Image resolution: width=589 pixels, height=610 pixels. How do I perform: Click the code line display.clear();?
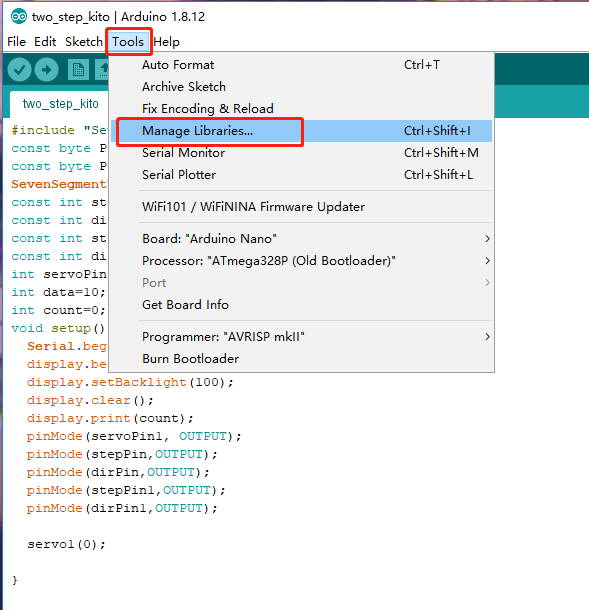pyautogui.click(x=90, y=400)
